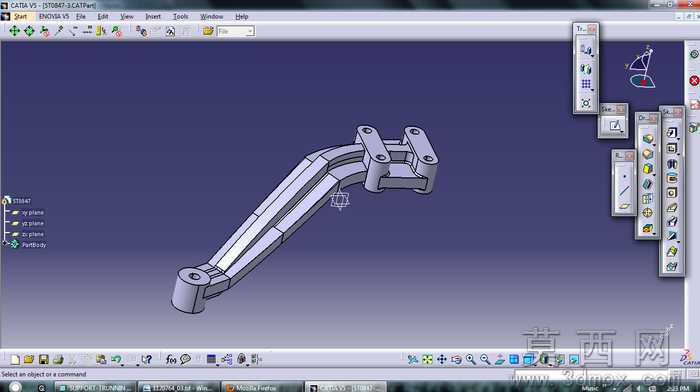Select the Rib tool
Image resolution: width=700 pixels, height=392 pixels.
point(671,208)
